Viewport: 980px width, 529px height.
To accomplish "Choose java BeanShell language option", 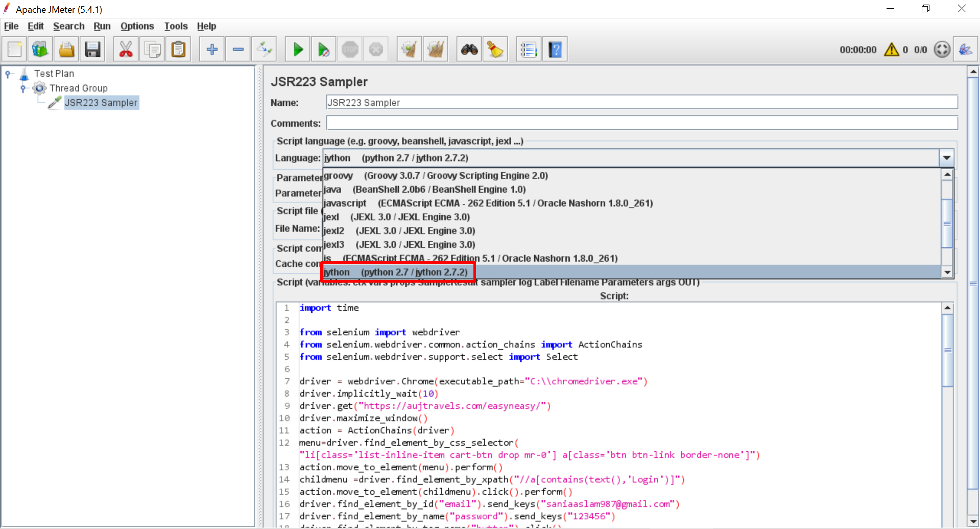I will point(632,190).
